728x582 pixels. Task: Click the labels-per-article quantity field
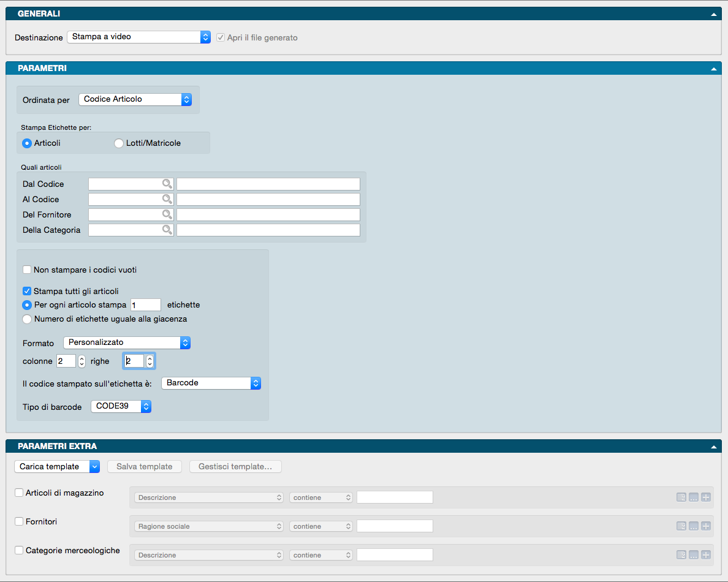coord(146,304)
